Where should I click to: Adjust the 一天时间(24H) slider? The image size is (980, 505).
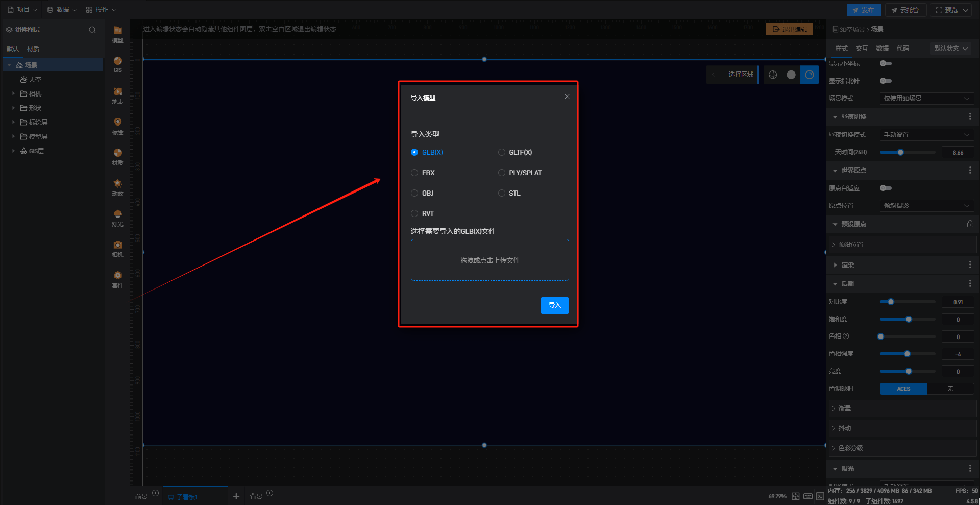point(908,152)
